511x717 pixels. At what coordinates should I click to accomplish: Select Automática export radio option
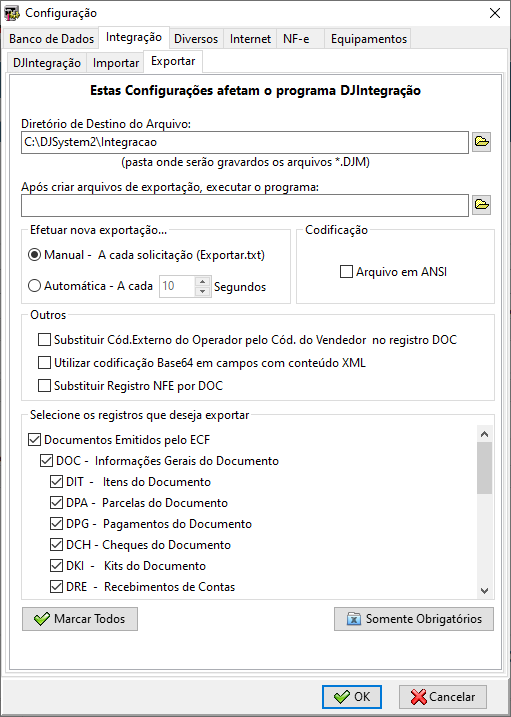tap(35, 287)
